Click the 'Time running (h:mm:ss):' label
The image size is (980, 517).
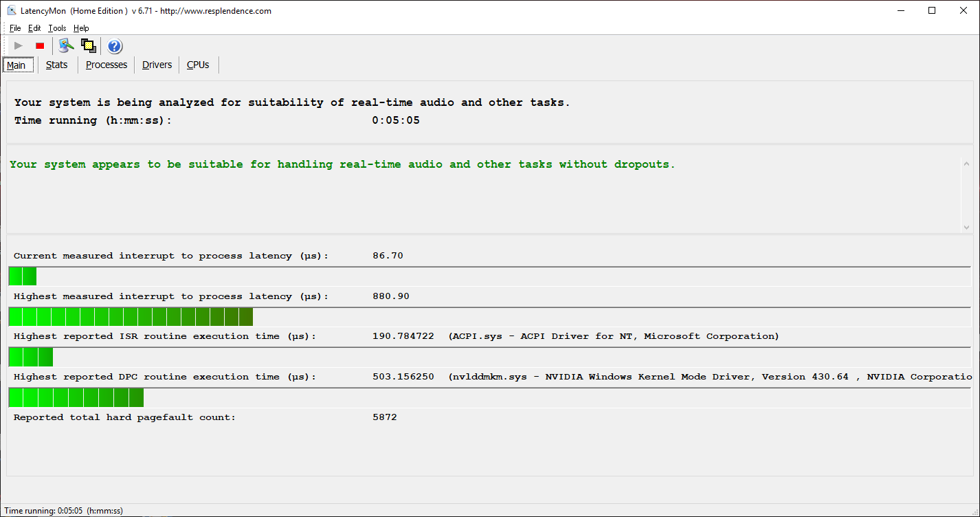(93, 120)
